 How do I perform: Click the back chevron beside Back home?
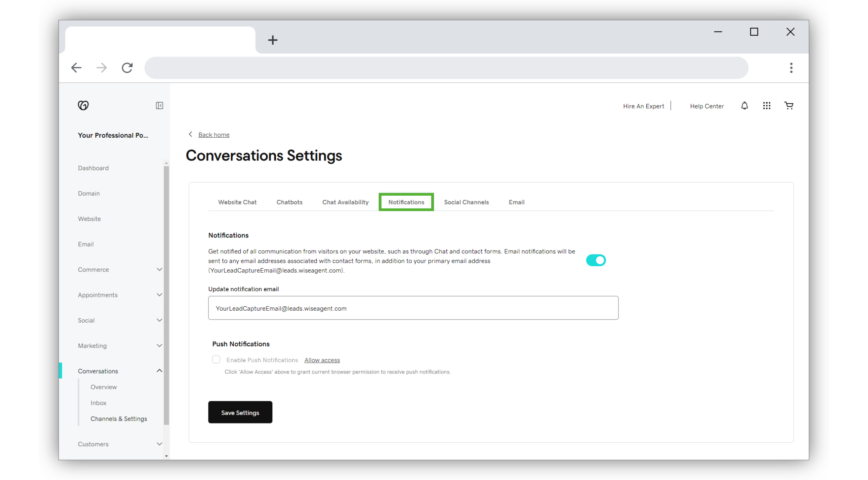190,134
